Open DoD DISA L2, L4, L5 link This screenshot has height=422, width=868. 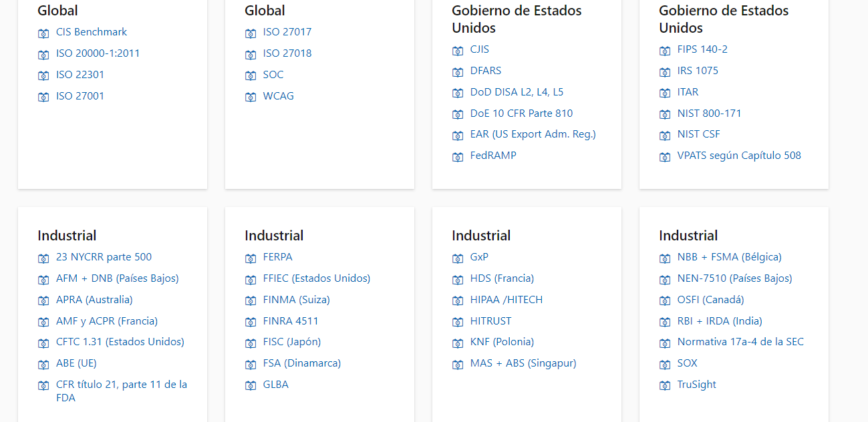click(517, 92)
